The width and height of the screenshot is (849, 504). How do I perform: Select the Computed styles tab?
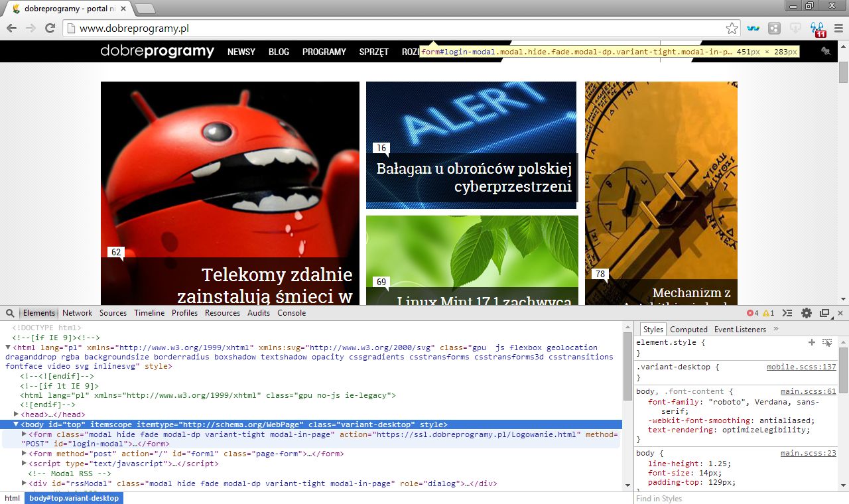click(x=688, y=329)
